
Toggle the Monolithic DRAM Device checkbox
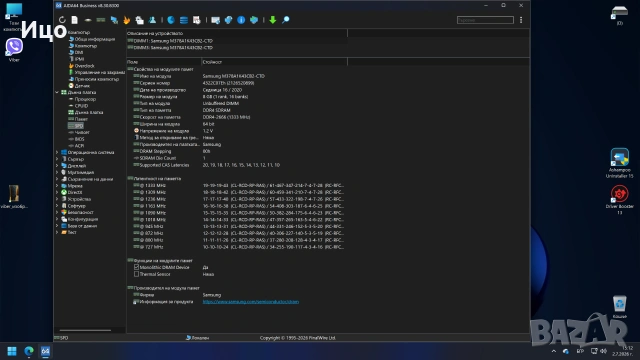(136, 267)
